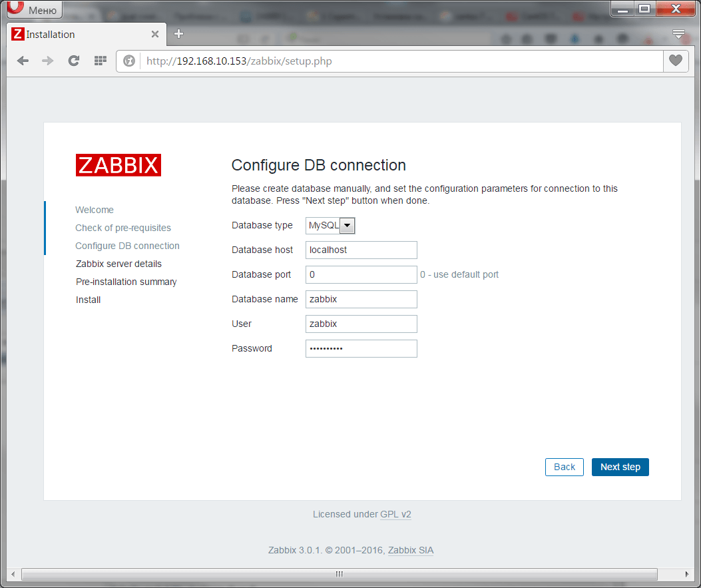This screenshot has height=588, width=701.
Task: Open the GPL v2 license link
Action: tap(395, 514)
